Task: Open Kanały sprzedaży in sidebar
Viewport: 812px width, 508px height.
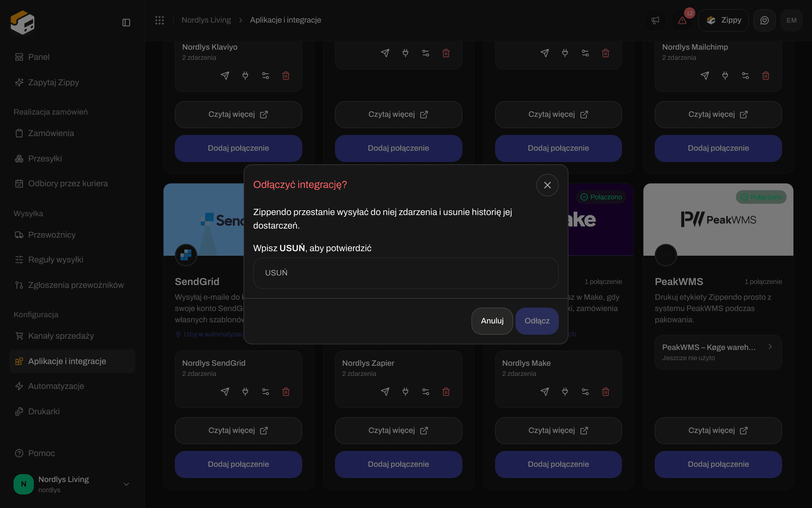Action: 72,336
